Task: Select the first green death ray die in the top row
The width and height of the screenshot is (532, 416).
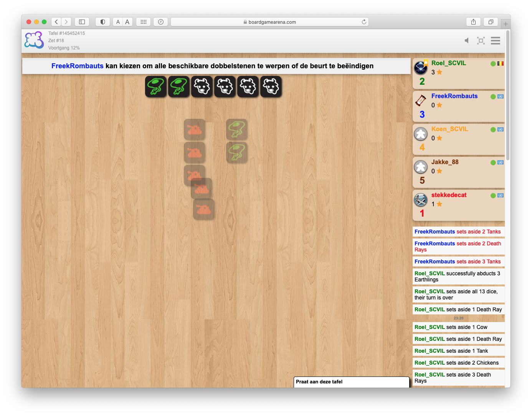Action: [156, 86]
